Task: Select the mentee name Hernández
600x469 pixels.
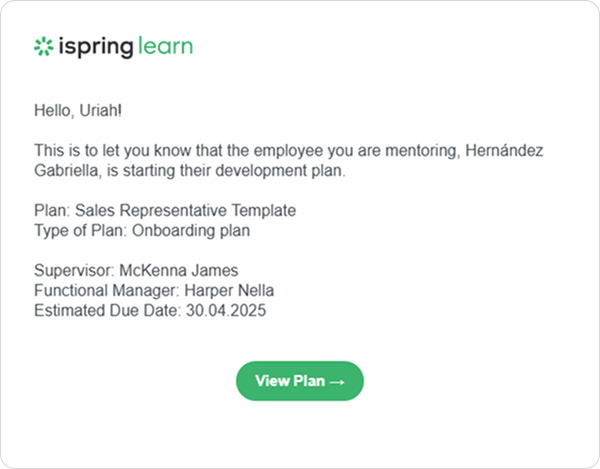Action: [504, 150]
